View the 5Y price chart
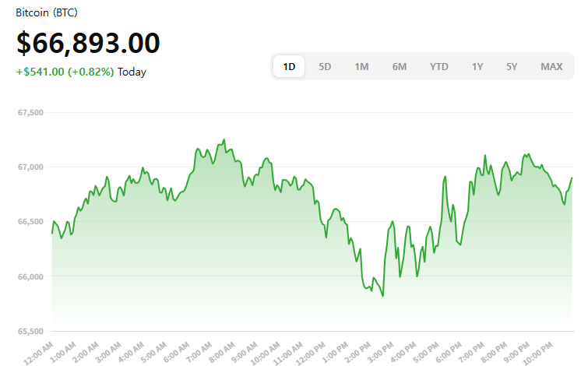The width and height of the screenshot is (588, 366). pos(511,67)
